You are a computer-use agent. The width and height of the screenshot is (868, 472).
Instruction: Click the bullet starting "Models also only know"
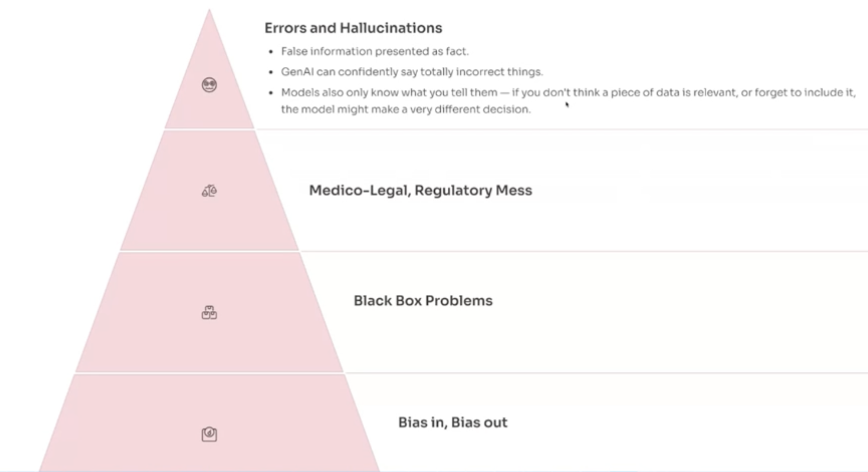pos(568,93)
